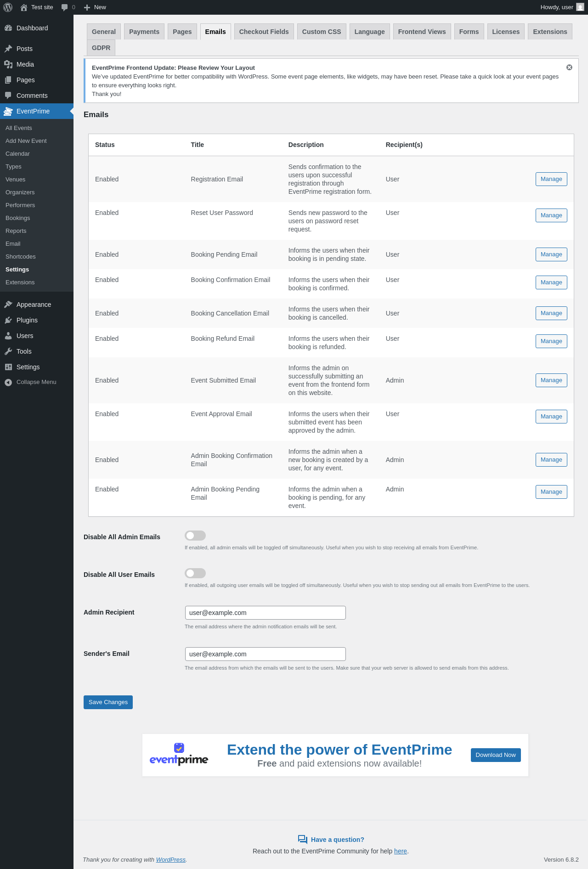Image resolution: width=588 pixels, height=869 pixels.
Task: Open the Howdy, user account menu
Action: (561, 7)
